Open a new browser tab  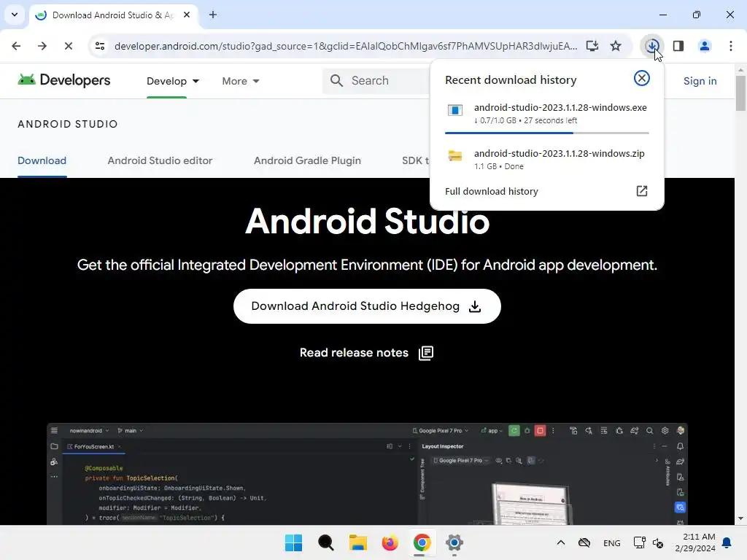pos(213,15)
